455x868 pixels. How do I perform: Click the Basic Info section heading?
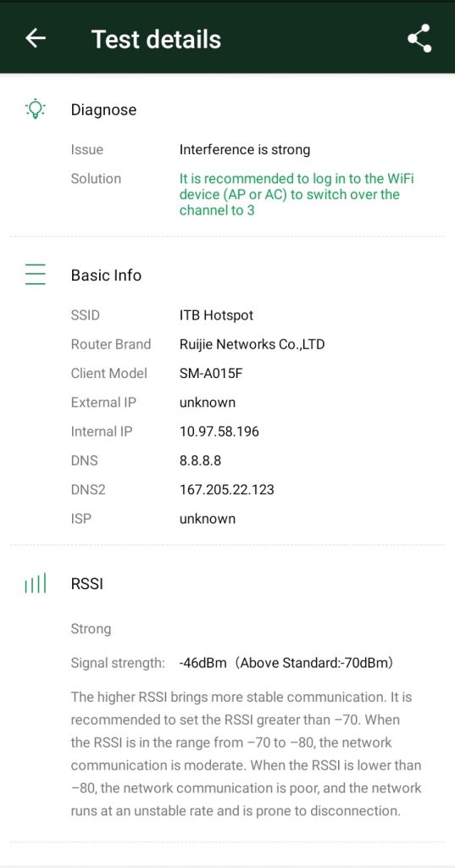point(106,275)
